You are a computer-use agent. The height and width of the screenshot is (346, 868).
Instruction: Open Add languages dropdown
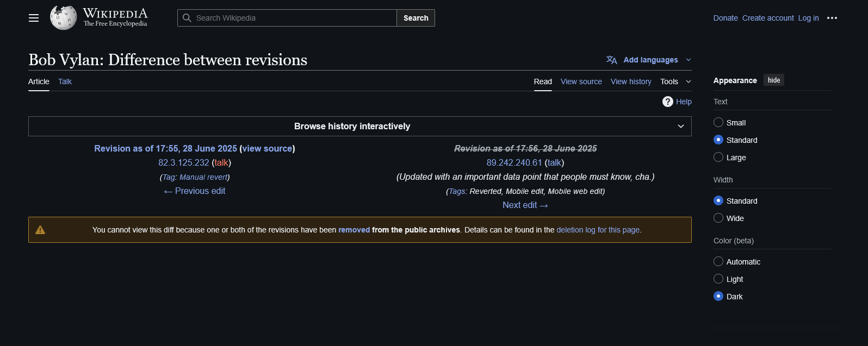[x=649, y=60]
